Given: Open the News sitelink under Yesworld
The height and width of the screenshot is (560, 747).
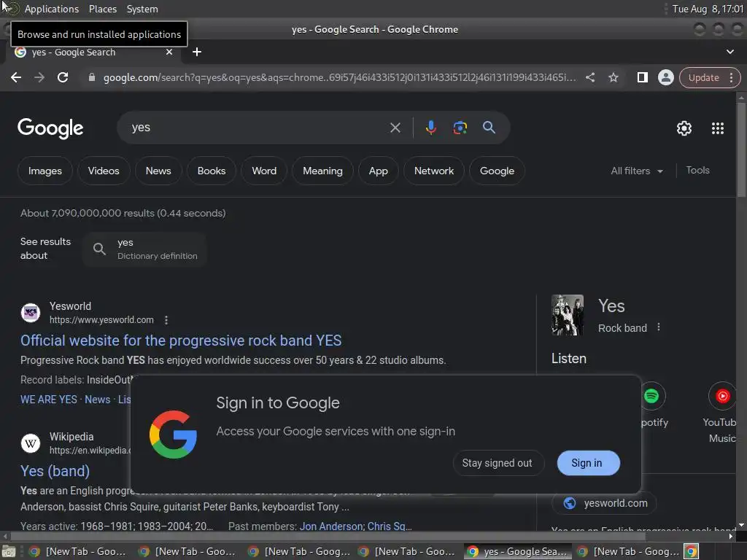Looking at the screenshot, I should pyautogui.click(x=97, y=400).
